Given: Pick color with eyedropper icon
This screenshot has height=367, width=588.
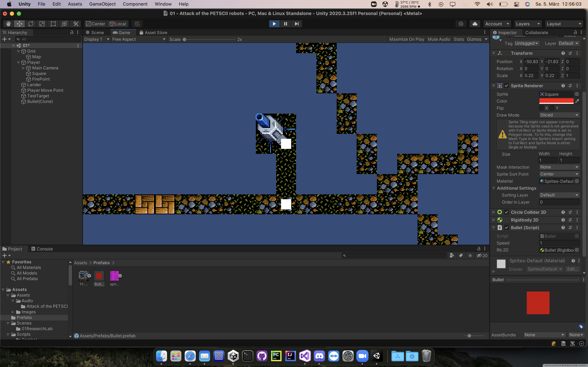Looking at the screenshot, I should (577, 101).
